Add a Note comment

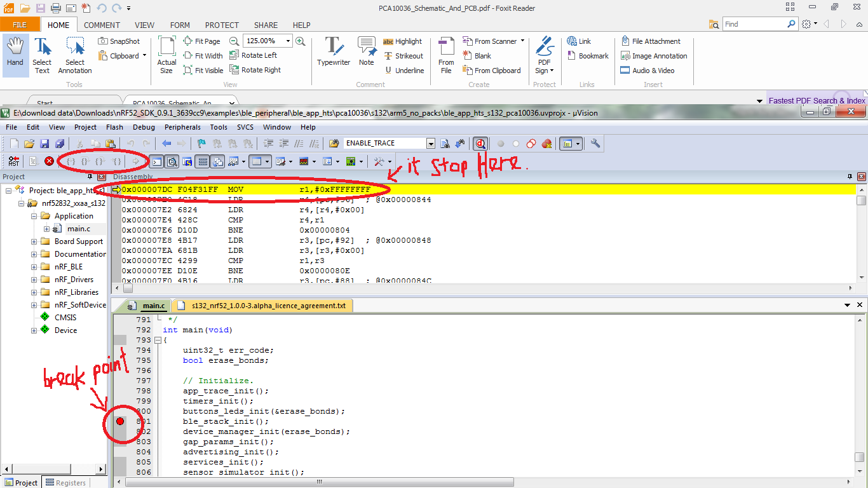[367, 52]
